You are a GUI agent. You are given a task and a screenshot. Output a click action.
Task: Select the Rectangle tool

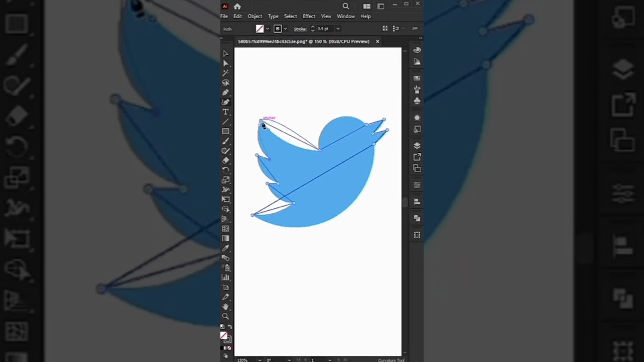coord(225,131)
